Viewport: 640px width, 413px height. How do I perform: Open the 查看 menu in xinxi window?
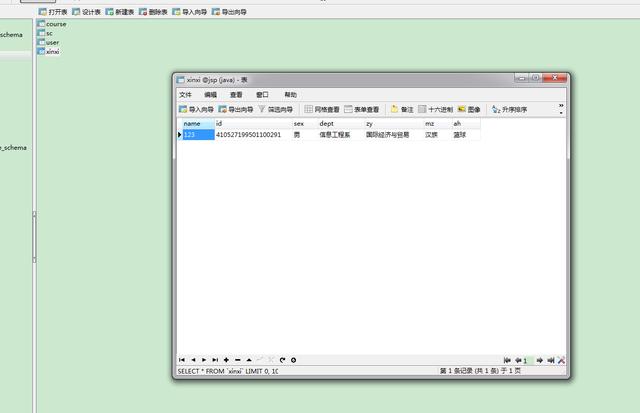coord(236,95)
